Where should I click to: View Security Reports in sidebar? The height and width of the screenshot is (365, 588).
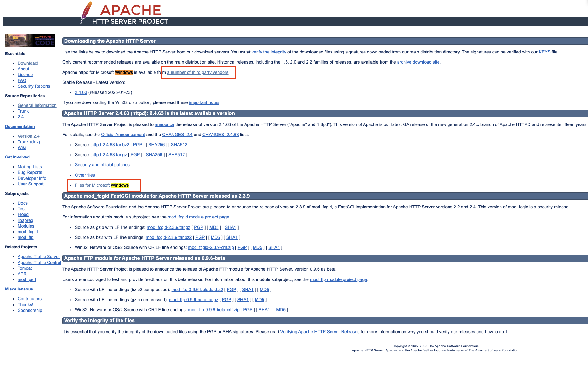[34, 86]
